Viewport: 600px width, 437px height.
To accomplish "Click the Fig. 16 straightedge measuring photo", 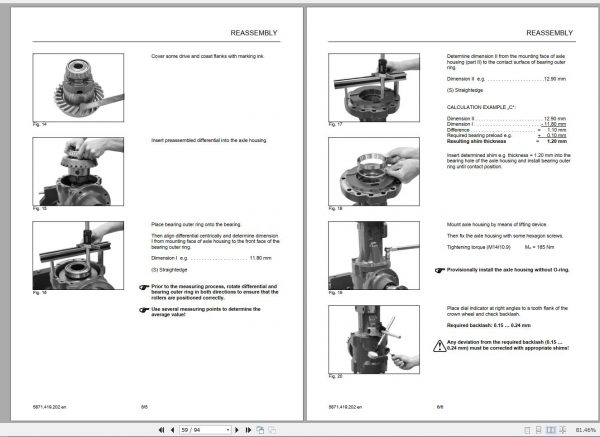I will tap(78, 255).
